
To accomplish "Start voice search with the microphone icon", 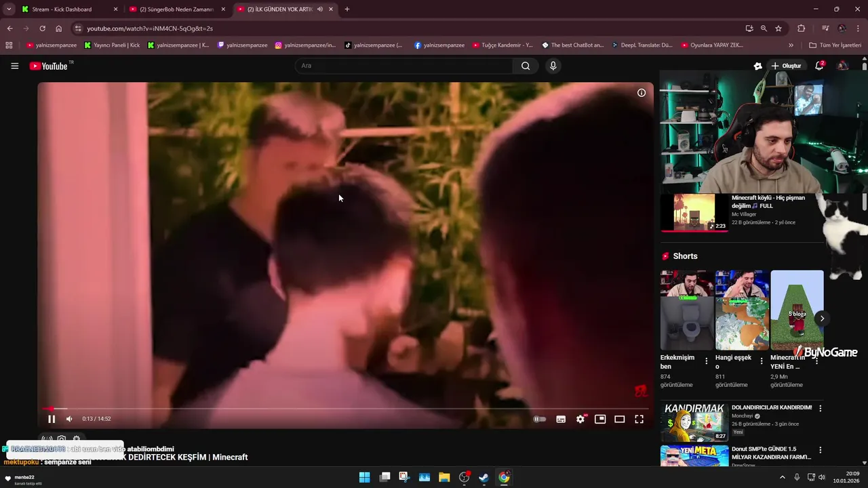I will (553, 66).
